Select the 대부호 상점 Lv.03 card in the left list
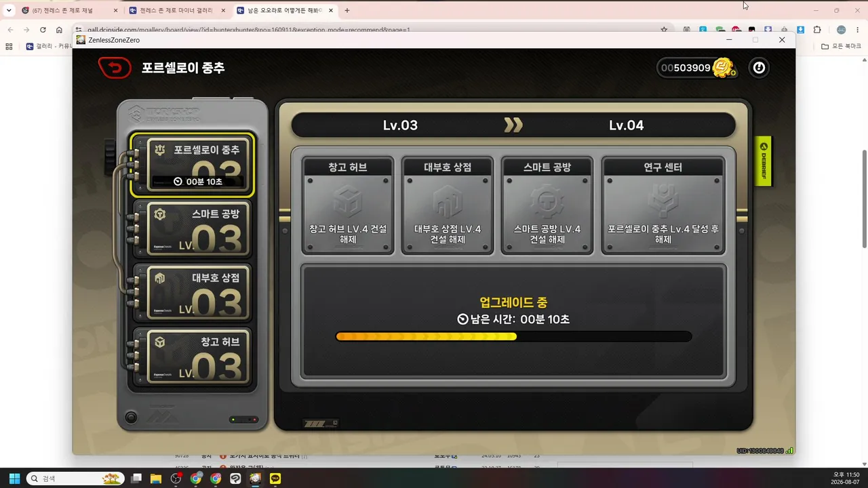 tap(193, 293)
